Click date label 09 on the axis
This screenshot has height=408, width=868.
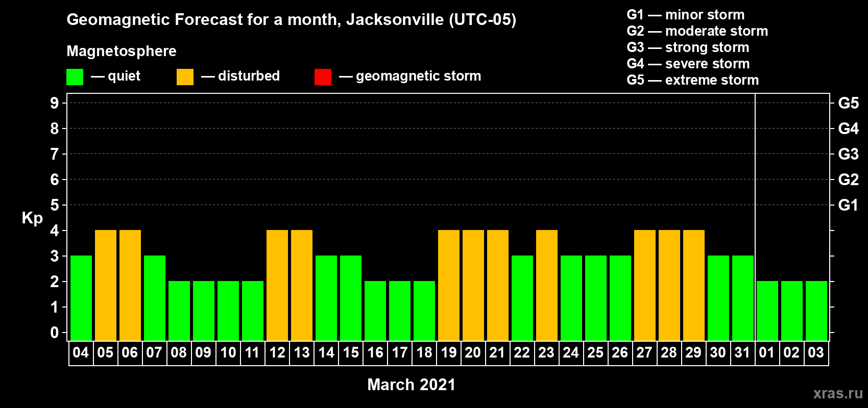pos(203,353)
